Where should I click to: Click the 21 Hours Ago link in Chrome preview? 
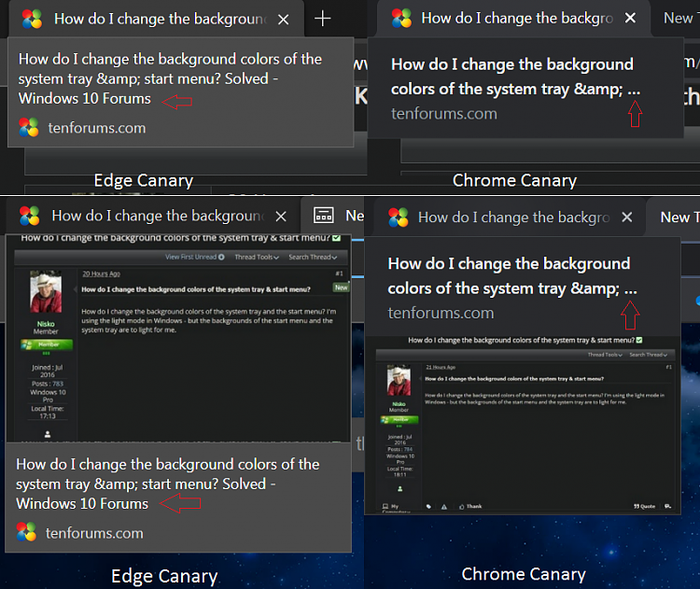tap(441, 367)
